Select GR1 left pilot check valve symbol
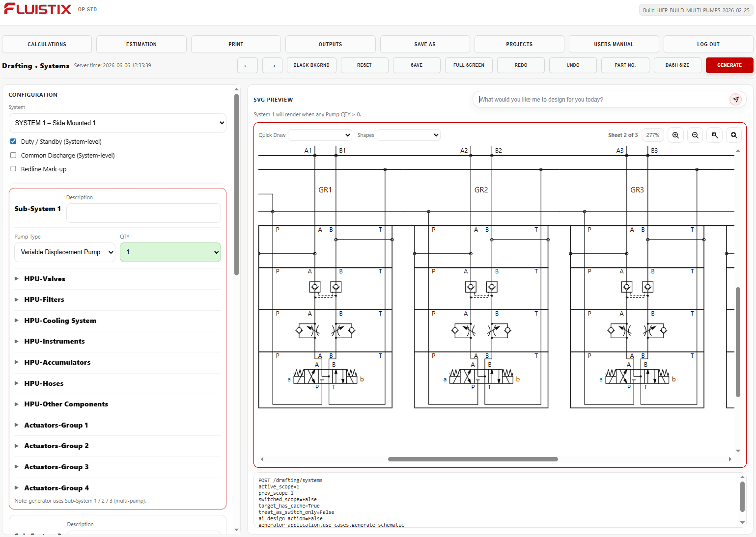 pyautogui.click(x=315, y=287)
